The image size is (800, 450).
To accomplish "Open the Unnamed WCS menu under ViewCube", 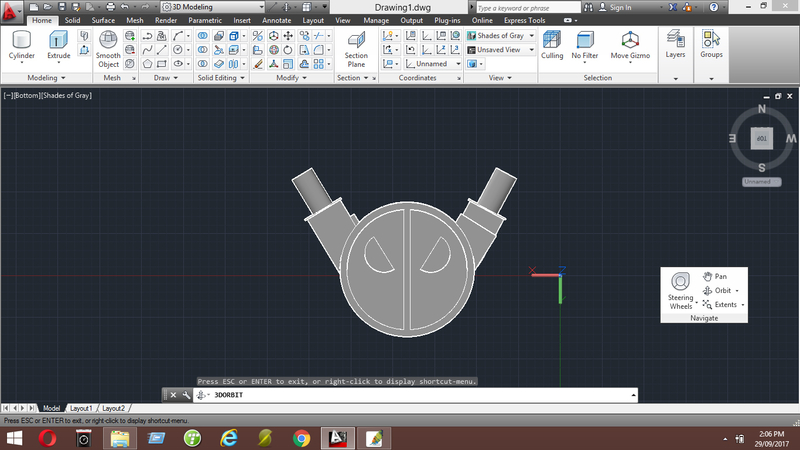I will pyautogui.click(x=761, y=182).
